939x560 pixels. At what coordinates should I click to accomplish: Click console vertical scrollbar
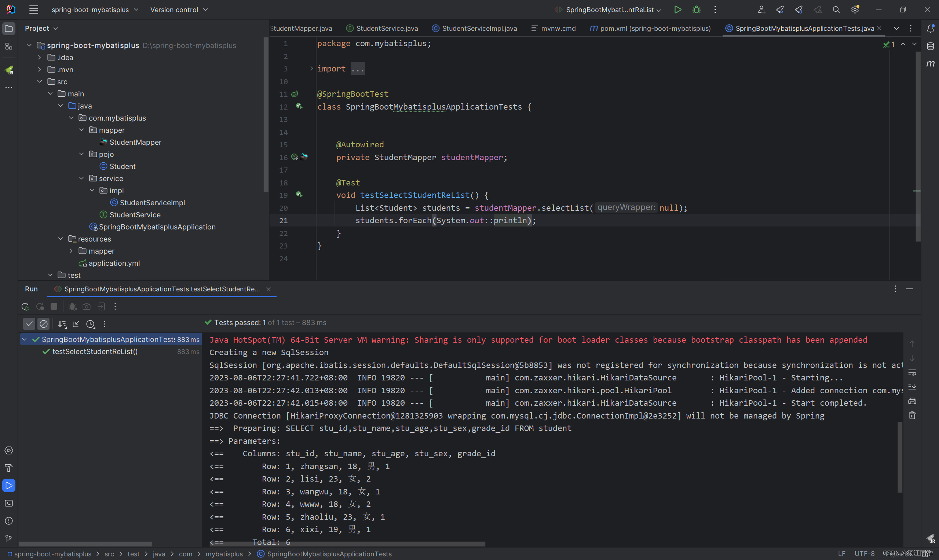click(900, 457)
